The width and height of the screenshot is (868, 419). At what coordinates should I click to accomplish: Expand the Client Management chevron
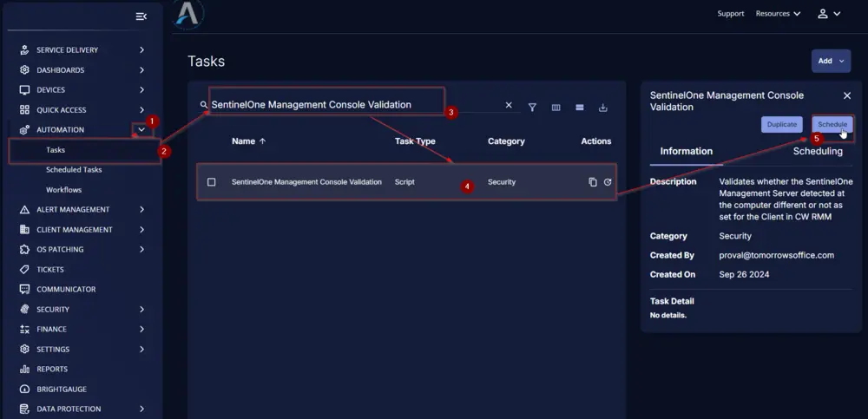tap(141, 229)
